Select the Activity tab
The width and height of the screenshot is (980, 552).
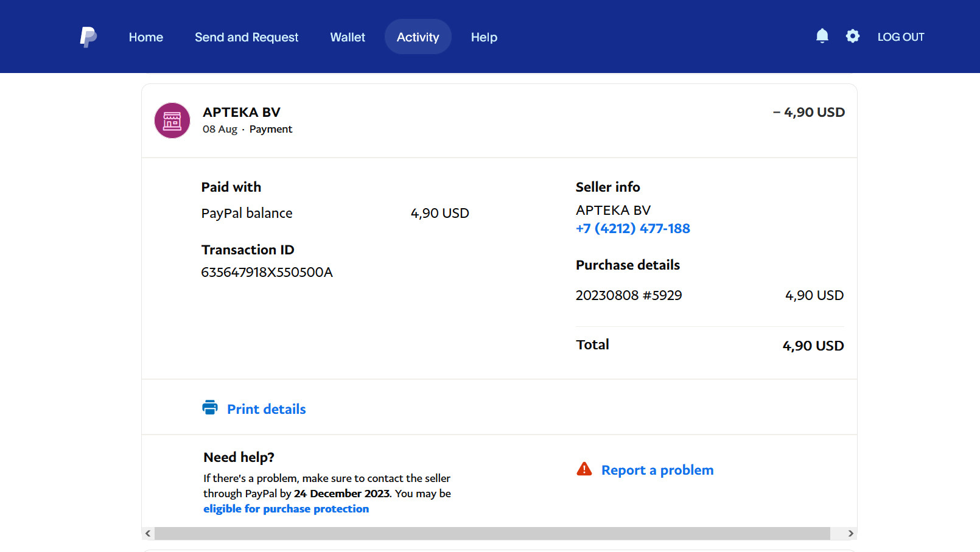(418, 37)
